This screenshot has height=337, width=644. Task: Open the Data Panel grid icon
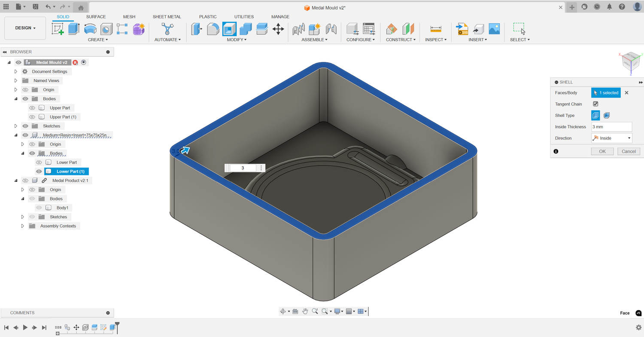coord(6,7)
